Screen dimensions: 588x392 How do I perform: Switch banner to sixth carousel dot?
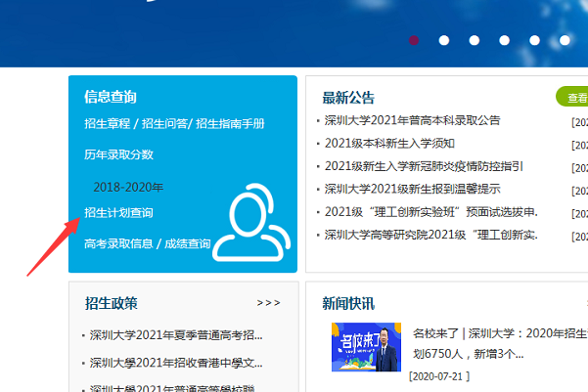pos(565,40)
